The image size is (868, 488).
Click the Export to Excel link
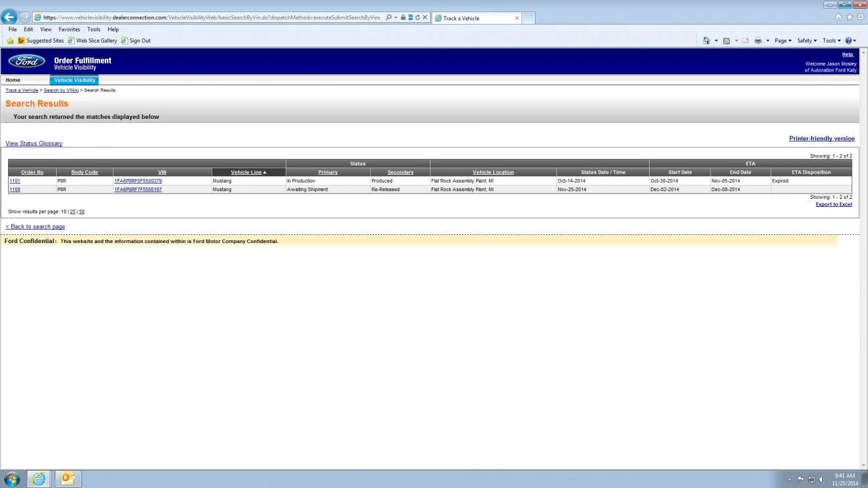pyautogui.click(x=834, y=204)
